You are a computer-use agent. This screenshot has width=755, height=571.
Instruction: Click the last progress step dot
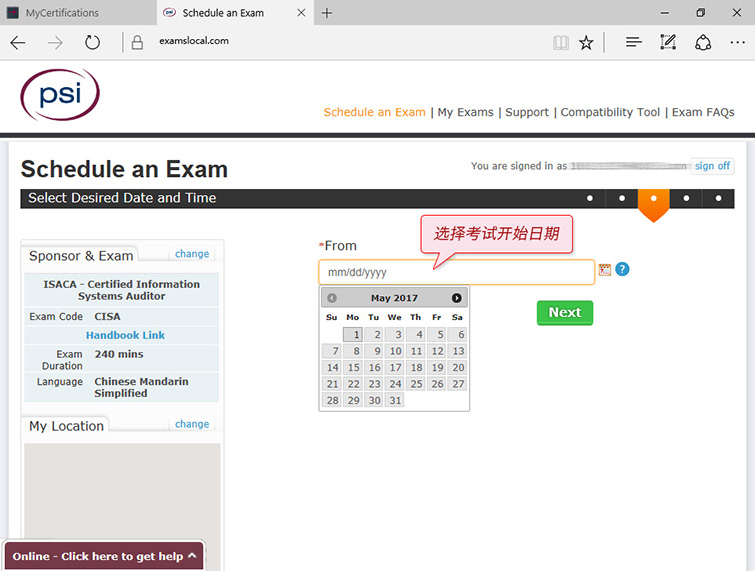point(718,198)
